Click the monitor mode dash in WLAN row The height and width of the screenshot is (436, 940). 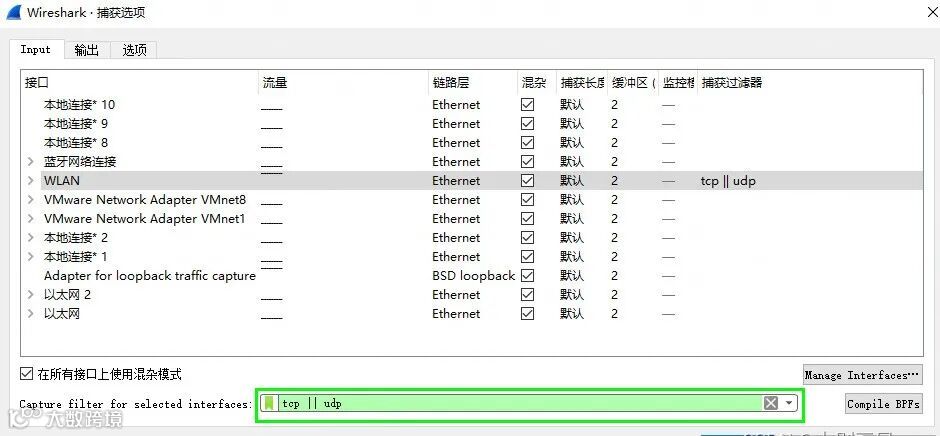click(668, 181)
